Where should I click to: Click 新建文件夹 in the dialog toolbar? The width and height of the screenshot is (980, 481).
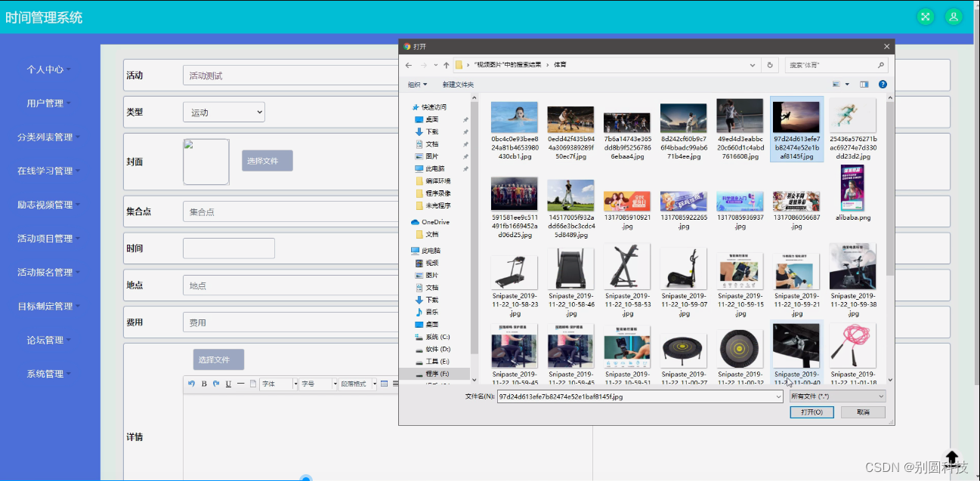point(457,84)
